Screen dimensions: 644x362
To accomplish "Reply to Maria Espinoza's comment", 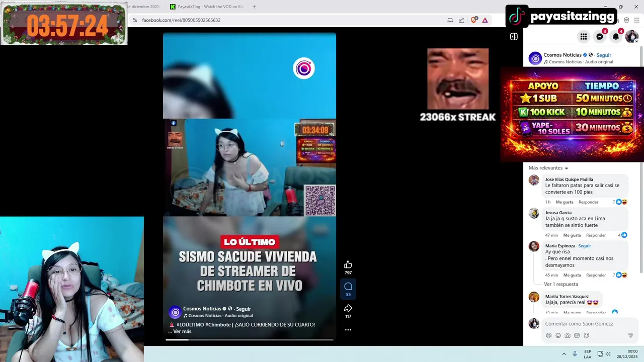I will pos(596,276).
